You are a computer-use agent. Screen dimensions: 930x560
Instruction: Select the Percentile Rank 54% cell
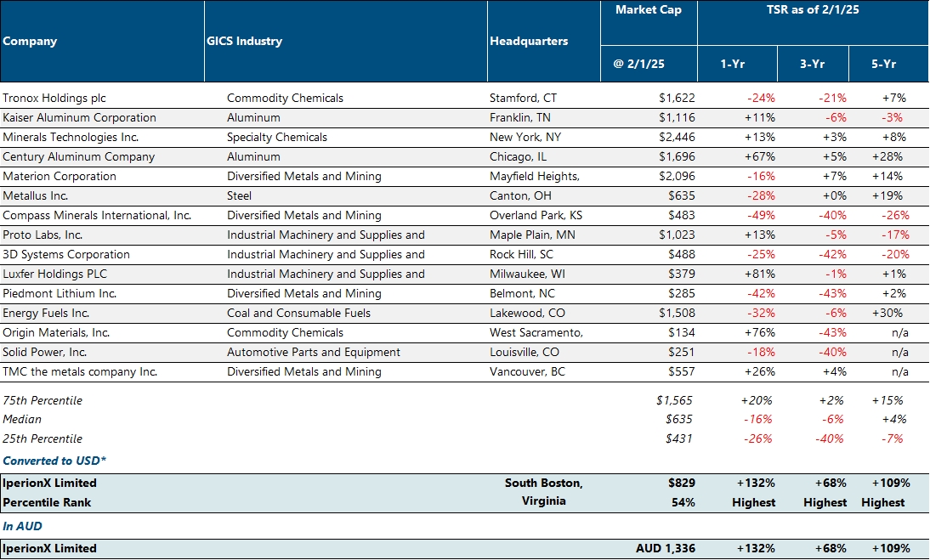click(683, 503)
